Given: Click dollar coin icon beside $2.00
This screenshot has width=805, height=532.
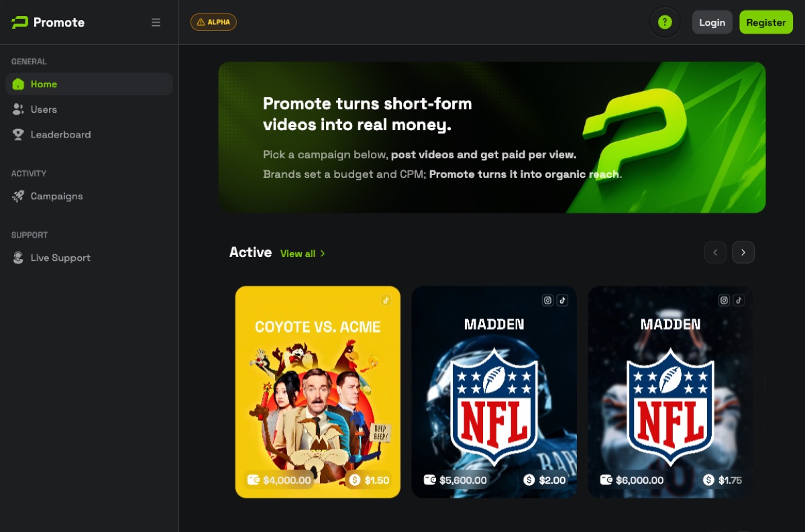Looking at the screenshot, I should pos(529,480).
